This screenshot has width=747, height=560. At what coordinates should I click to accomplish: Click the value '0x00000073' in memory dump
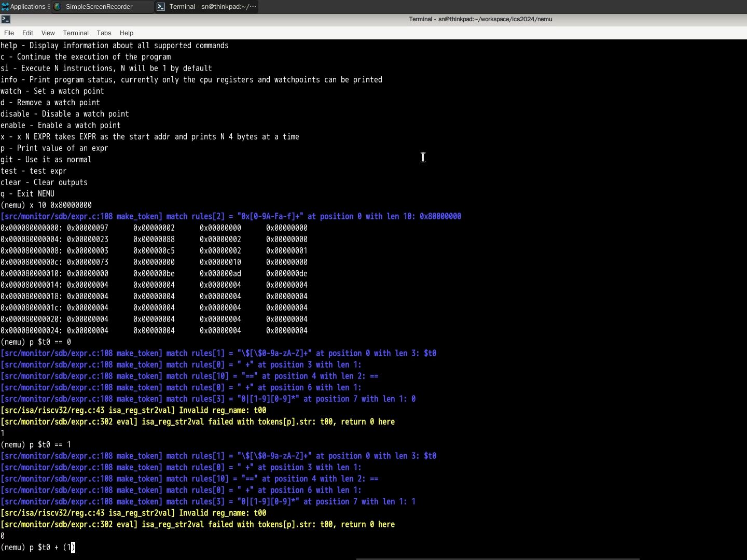[88, 262]
